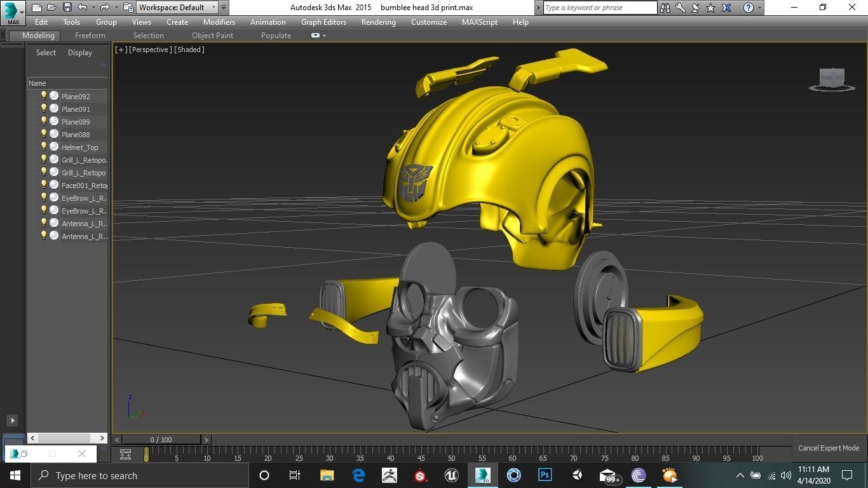
Task: Open the [Perspective] viewport view menu
Action: click(150, 50)
